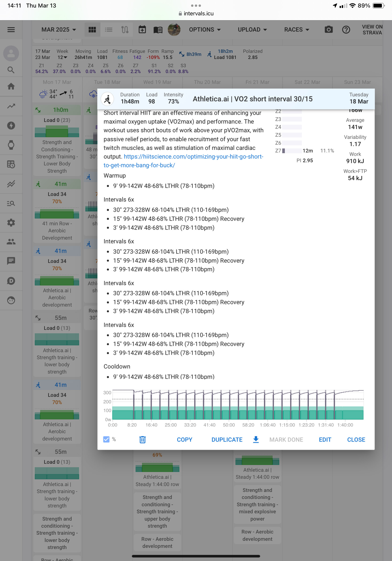Tap the iPad multitasking three dots
This screenshot has width=392, height=561.
pyautogui.click(x=196, y=5)
